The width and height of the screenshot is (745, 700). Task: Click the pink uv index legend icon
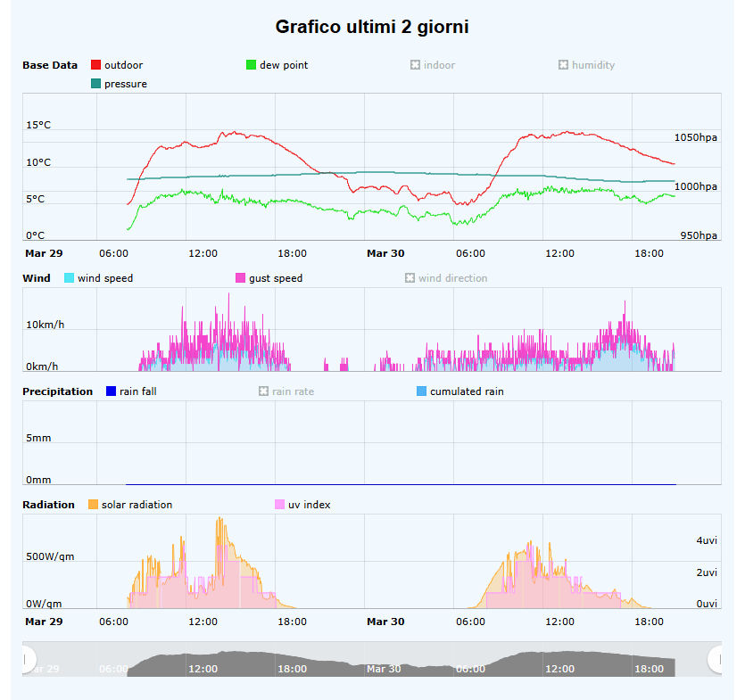[x=279, y=505]
